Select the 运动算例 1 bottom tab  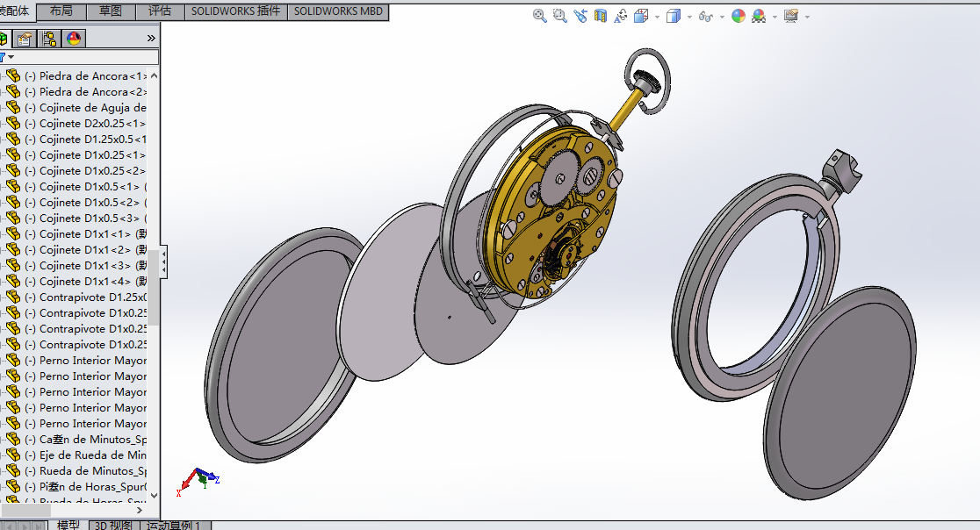[x=175, y=525]
